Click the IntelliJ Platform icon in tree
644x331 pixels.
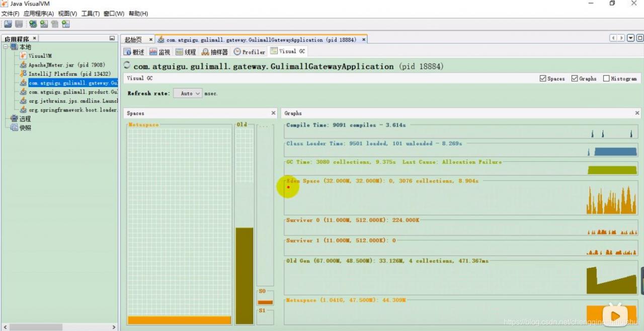pyautogui.click(x=23, y=74)
